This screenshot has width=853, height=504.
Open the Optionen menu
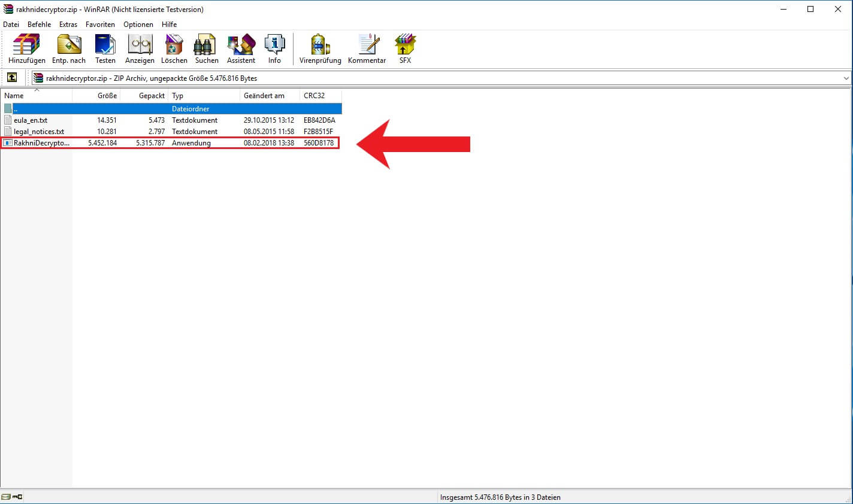pyautogui.click(x=138, y=25)
